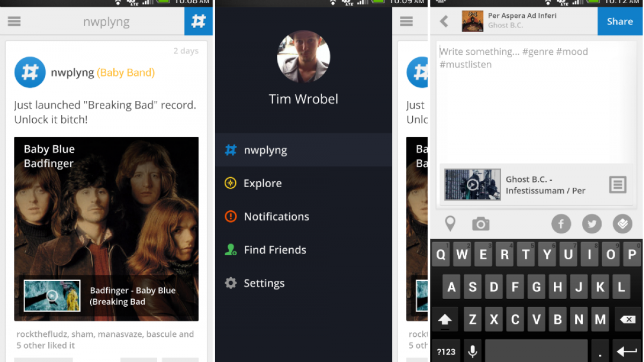This screenshot has width=644, height=362.
Task: Tap the Shift arrow key
Action: coord(445,320)
